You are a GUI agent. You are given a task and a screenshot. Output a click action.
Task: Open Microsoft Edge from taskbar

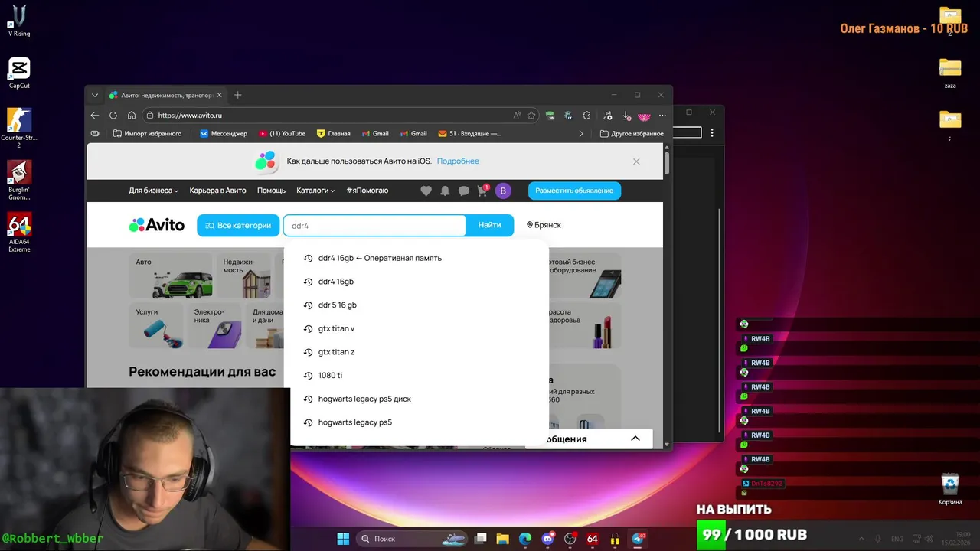tap(525, 539)
